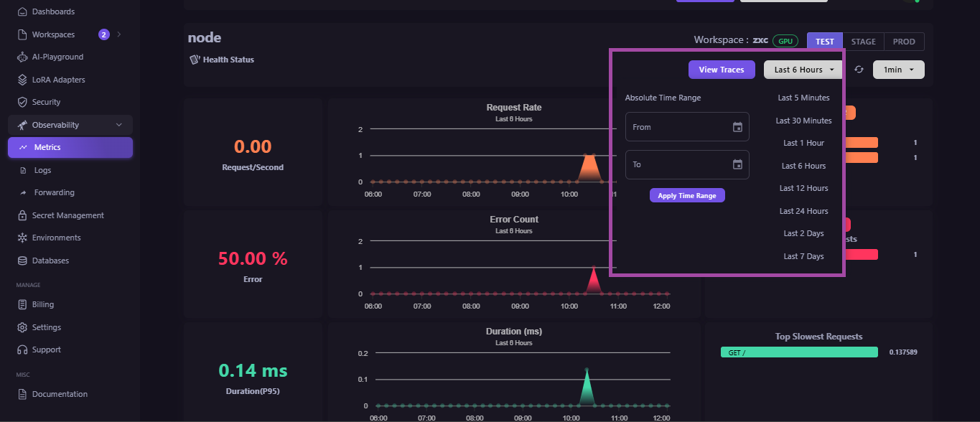Click the node service title
Viewport: 980px width, 422px height.
[x=205, y=37]
